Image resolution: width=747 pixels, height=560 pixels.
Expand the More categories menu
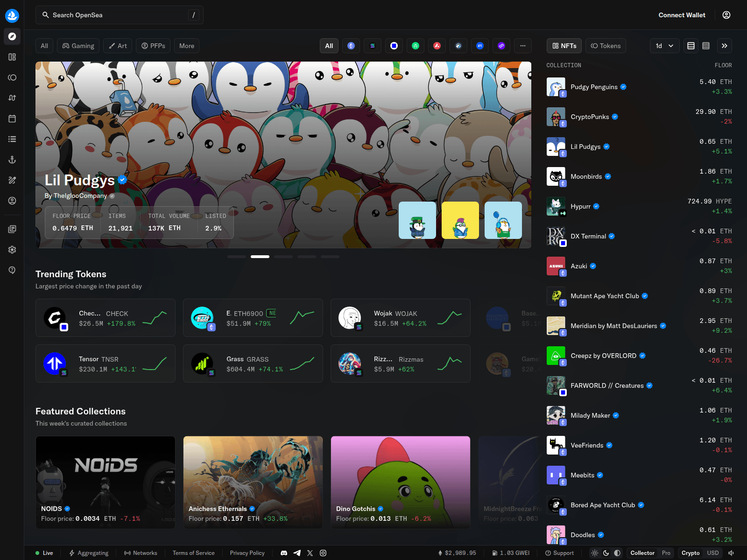(x=187, y=46)
